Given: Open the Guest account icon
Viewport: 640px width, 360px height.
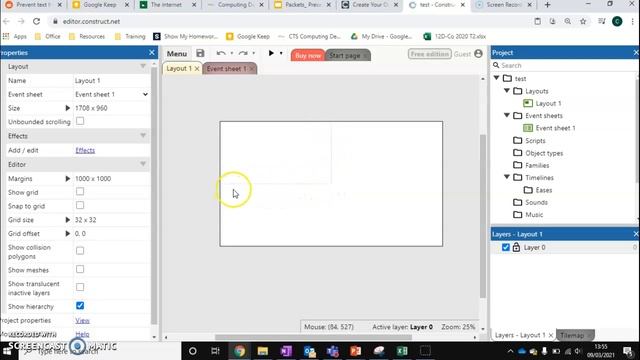Looking at the screenshot, I should coord(478,53).
